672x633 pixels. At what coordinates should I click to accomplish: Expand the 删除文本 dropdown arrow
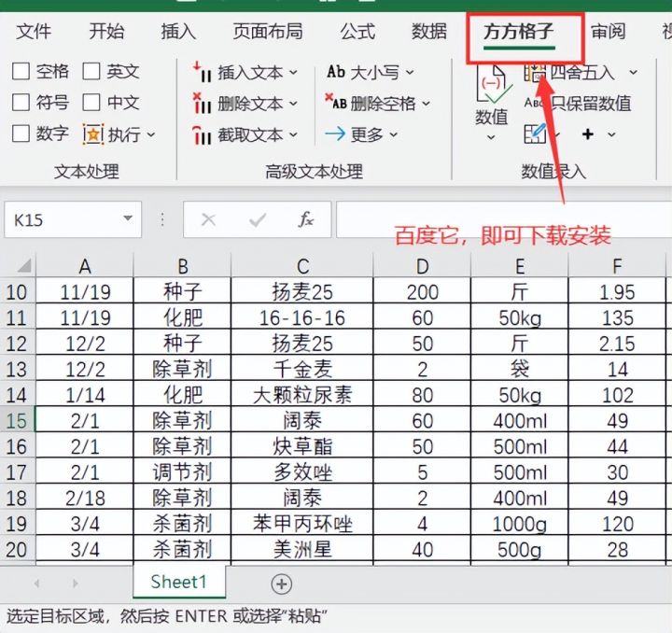coord(293,104)
